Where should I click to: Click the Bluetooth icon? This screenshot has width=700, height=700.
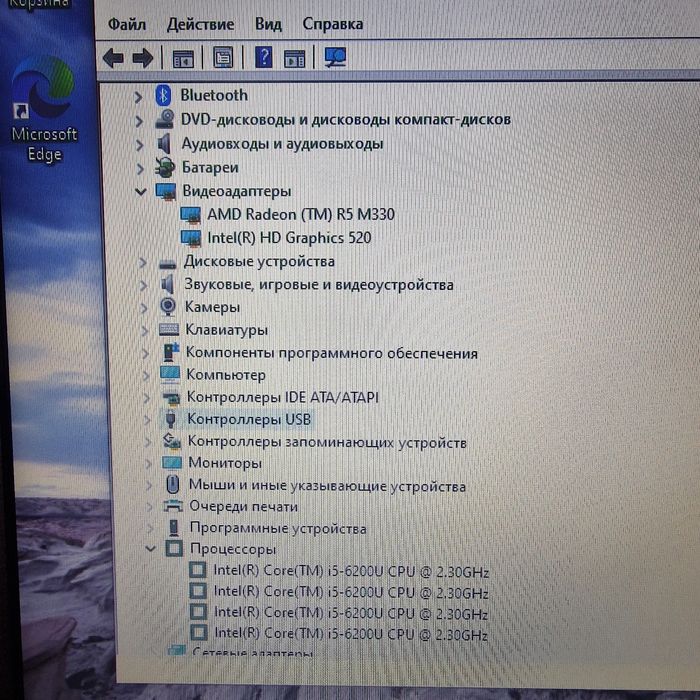click(163, 96)
